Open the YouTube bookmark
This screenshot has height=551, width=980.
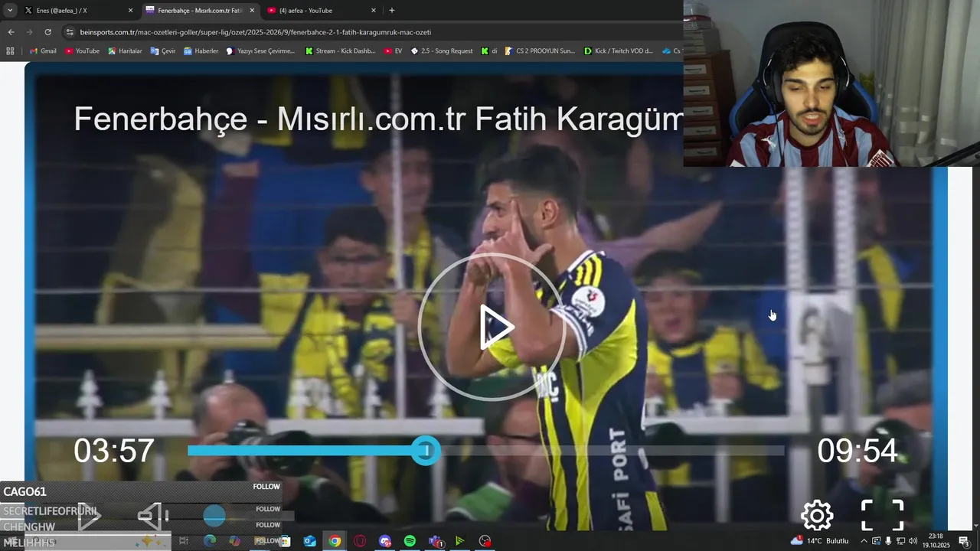tap(82, 51)
